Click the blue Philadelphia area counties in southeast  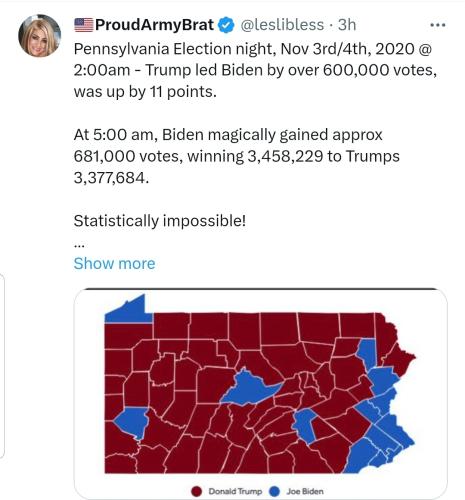(x=380, y=440)
